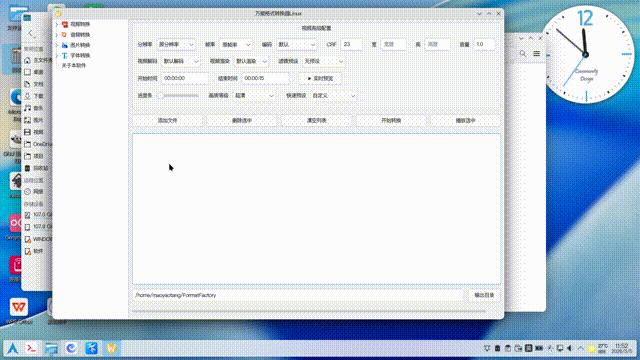Click the 开始转换 start conversion button
640x360 pixels.
(391, 120)
